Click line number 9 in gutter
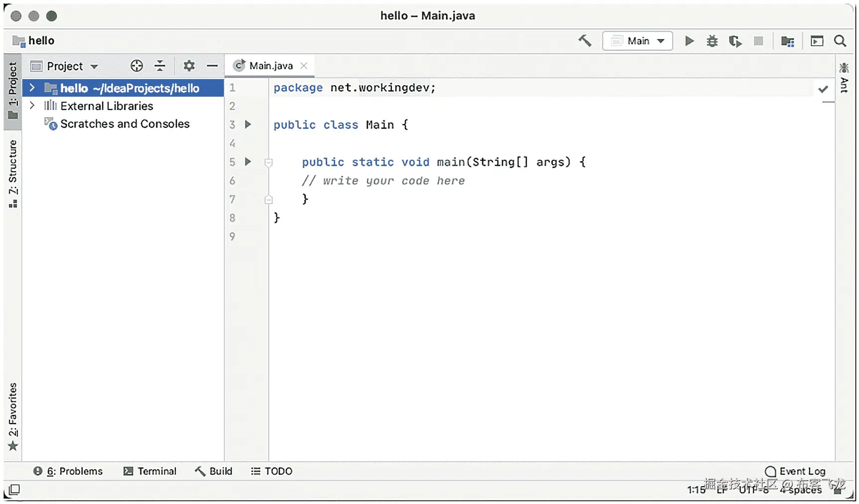The image size is (859, 504). tap(232, 236)
